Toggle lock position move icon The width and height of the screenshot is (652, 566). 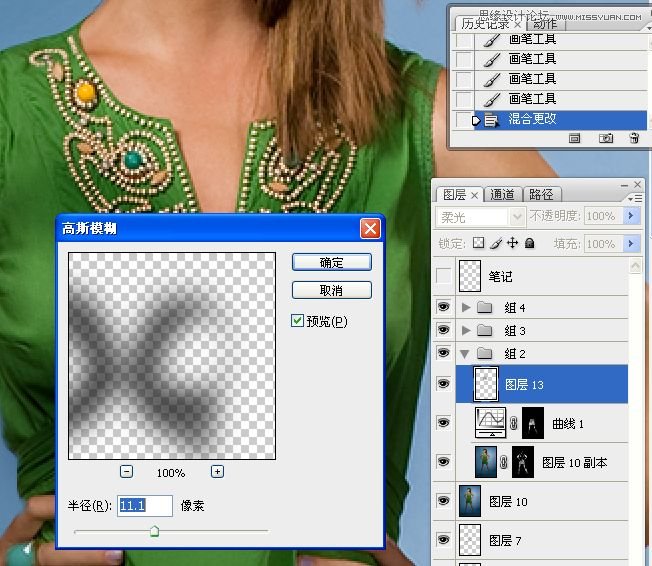coord(512,243)
